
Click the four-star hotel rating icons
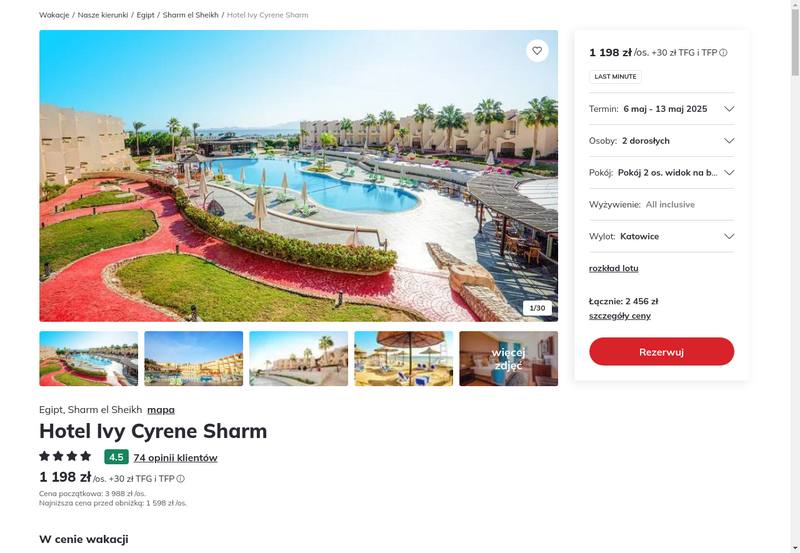65,456
